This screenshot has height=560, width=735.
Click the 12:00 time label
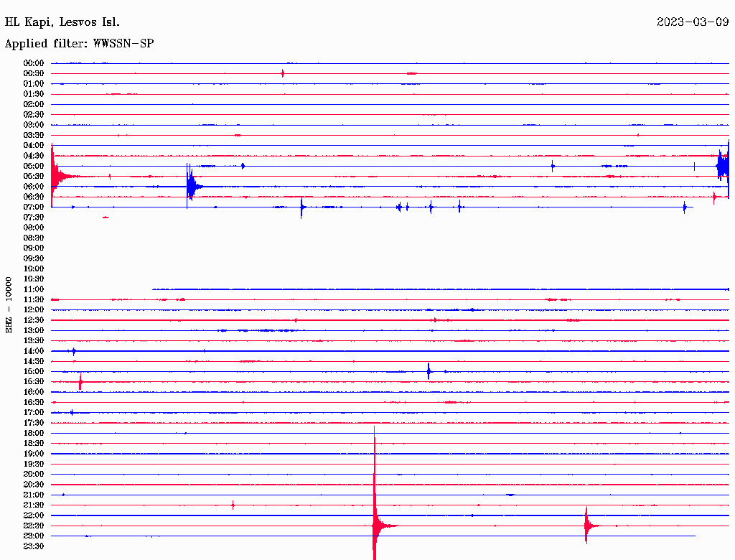coord(34,309)
